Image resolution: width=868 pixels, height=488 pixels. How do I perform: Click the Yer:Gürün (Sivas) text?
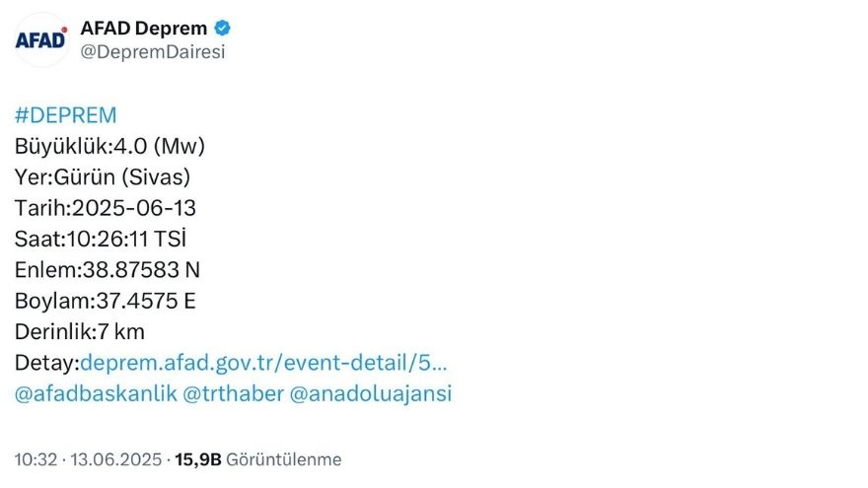(x=103, y=177)
